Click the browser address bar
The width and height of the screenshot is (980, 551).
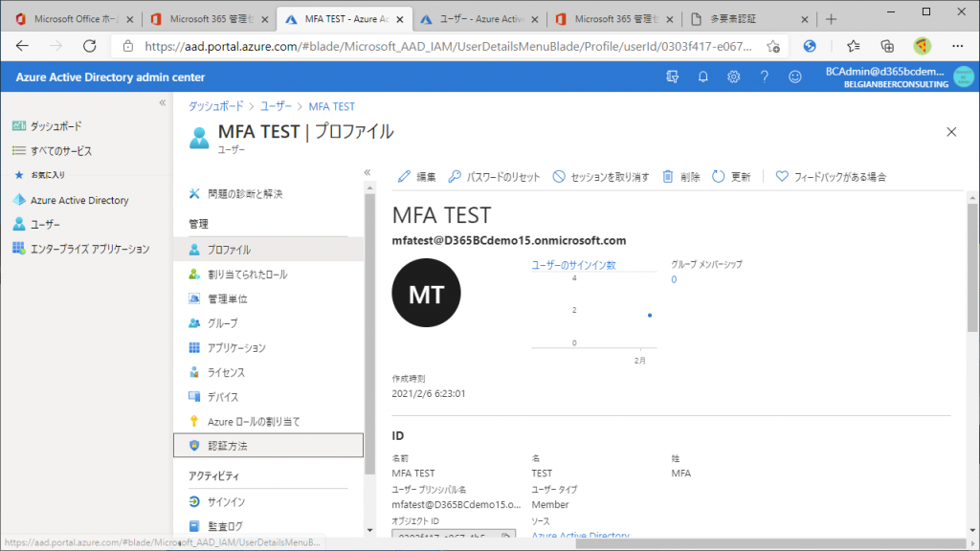point(448,46)
